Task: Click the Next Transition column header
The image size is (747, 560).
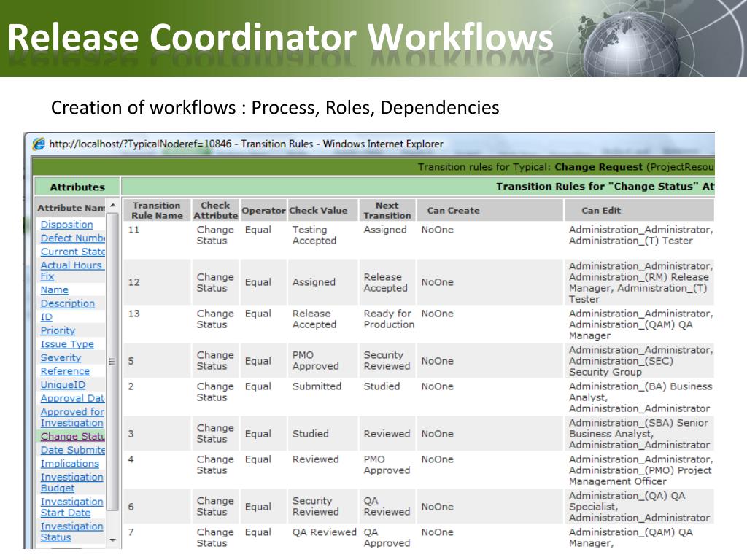Action: tap(387, 211)
